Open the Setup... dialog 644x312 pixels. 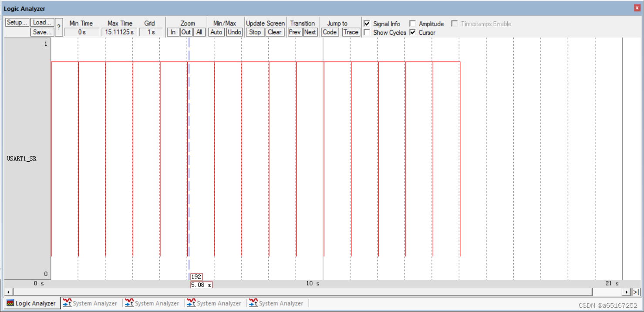point(17,23)
